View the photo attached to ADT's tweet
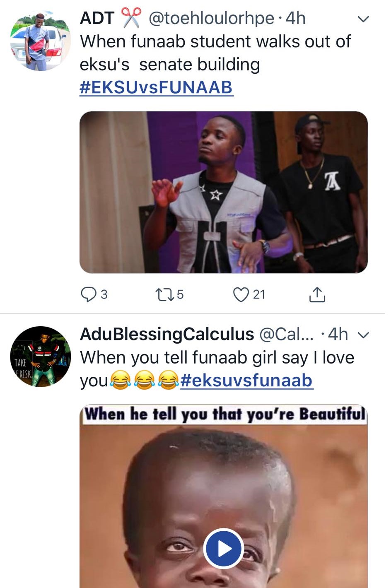Screen dimensions: 391x588 pyautogui.click(x=224, y=192)
